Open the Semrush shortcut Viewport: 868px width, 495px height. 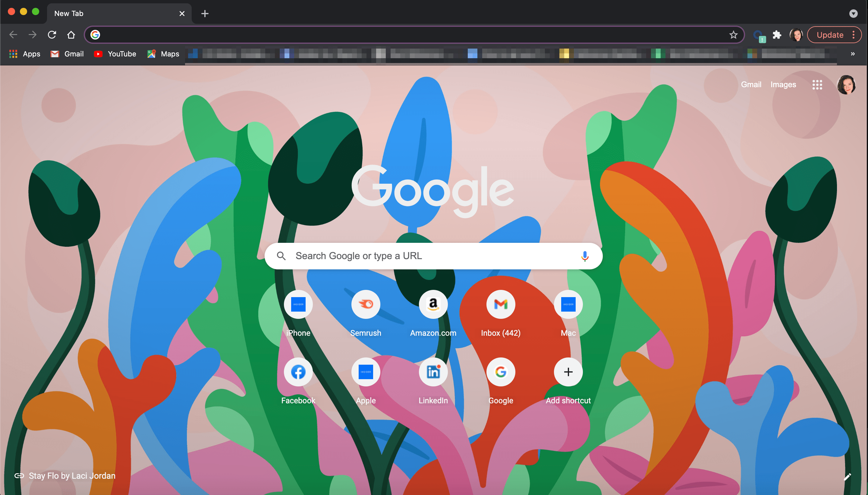(366, 313)
